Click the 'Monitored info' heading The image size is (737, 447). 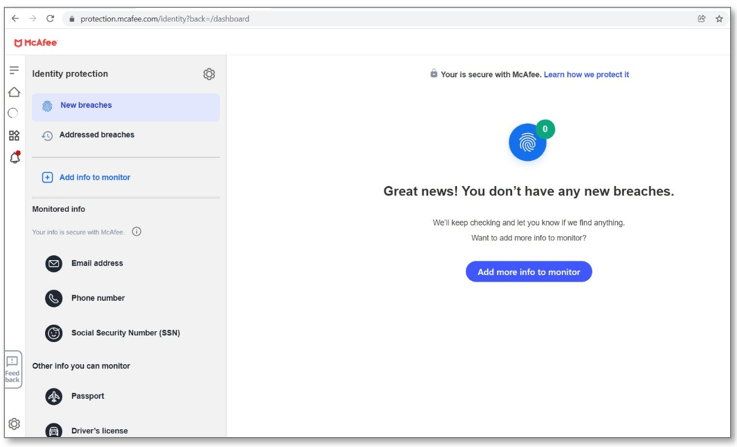[58, 209]
